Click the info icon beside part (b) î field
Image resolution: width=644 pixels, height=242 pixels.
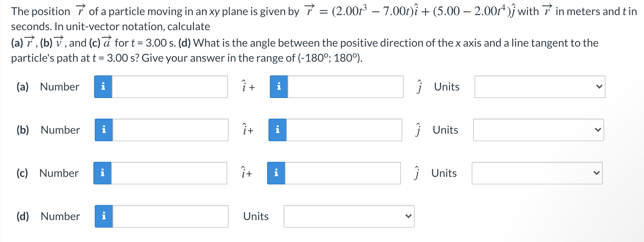[104, 130]
